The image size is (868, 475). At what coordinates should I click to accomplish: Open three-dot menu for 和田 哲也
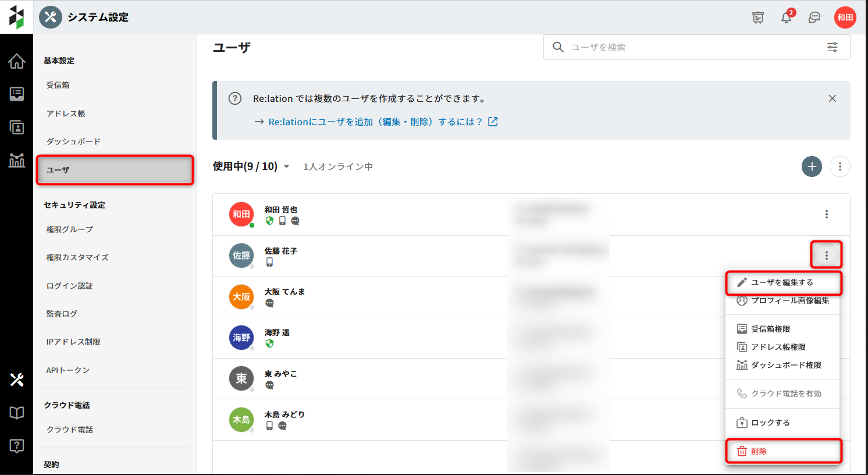click(826, 214)
